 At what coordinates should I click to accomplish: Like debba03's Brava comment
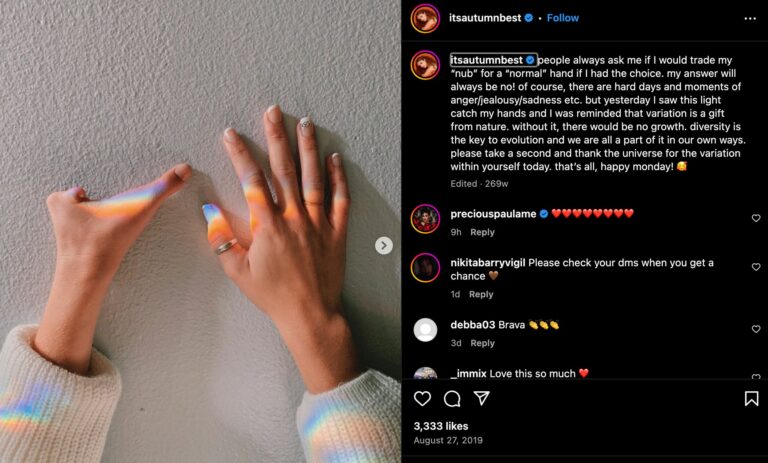756,329
